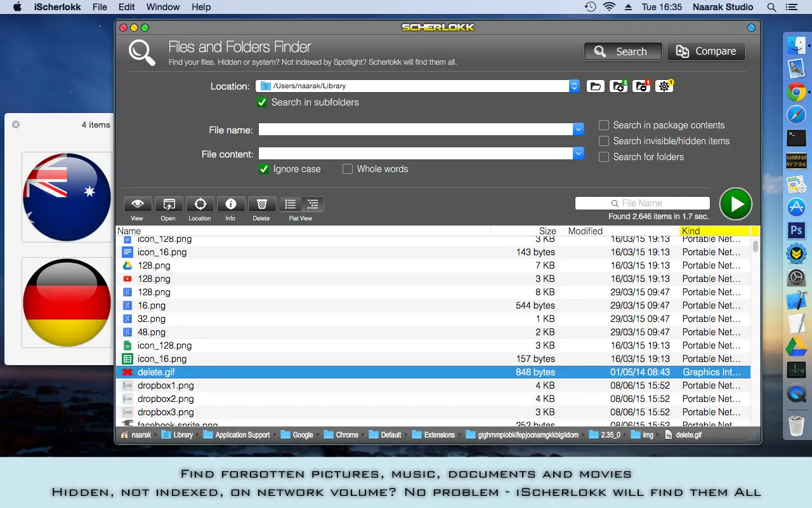Switch to hierarchical tree view icon
This screenshot has width=812, height=508.
(x=313, y=204)
